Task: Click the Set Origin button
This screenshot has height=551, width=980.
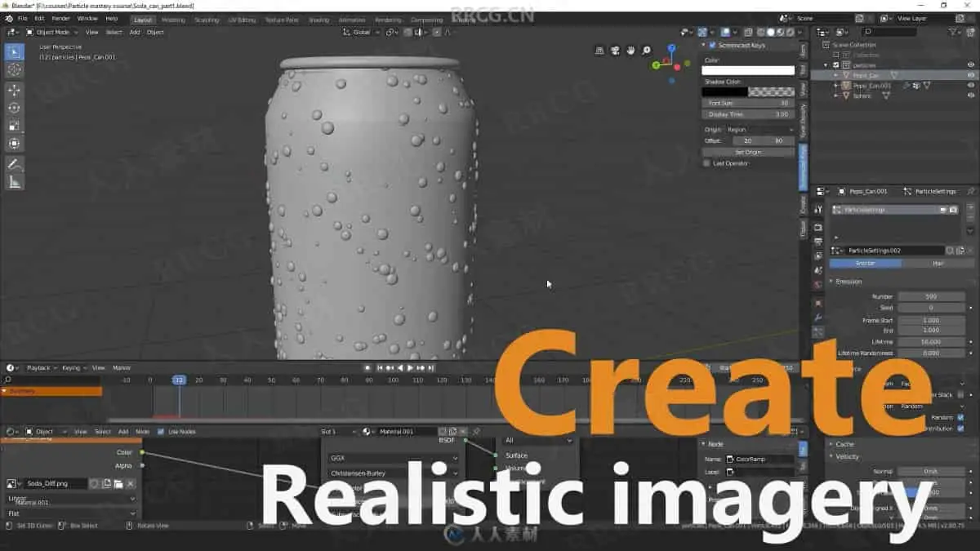Action: tap(748, 152)
